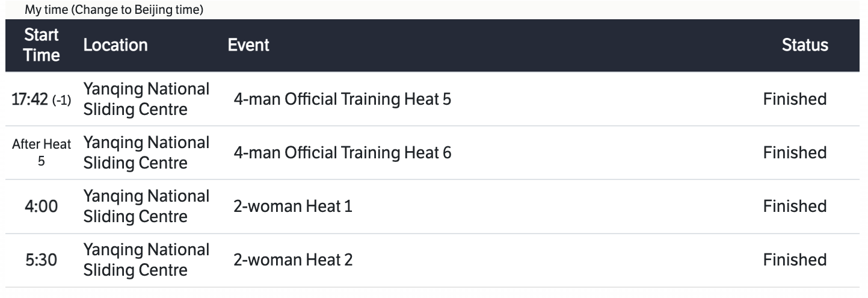Select the 4:00 start time cell
Screen dimensions: 868x298
coord(42,206)
